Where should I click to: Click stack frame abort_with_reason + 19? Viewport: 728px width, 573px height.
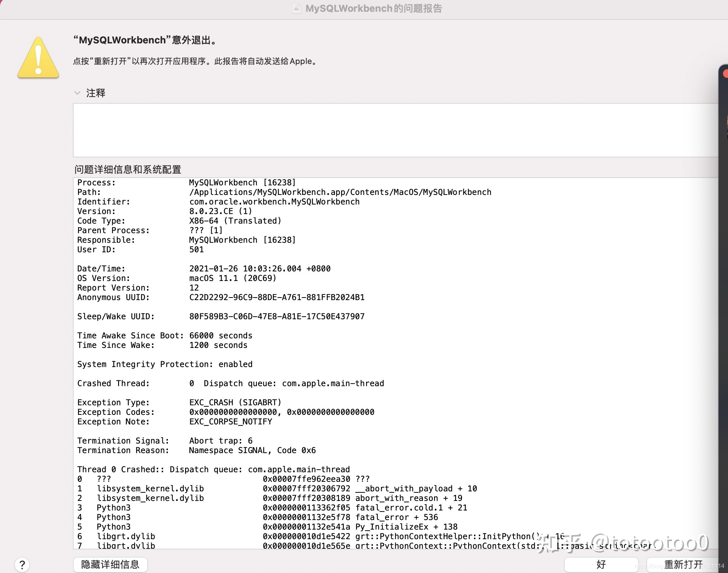pyautogui.click(x=270, y=498)
